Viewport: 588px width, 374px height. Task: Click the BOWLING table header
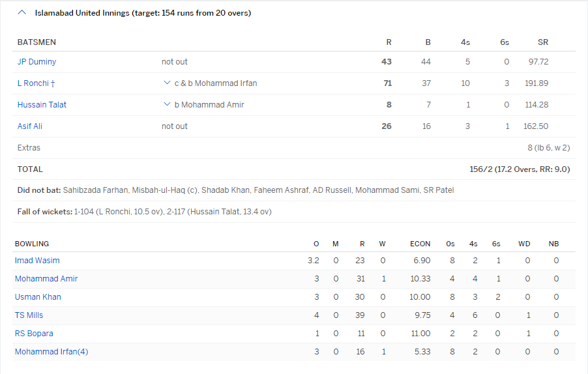click(32, 244)
